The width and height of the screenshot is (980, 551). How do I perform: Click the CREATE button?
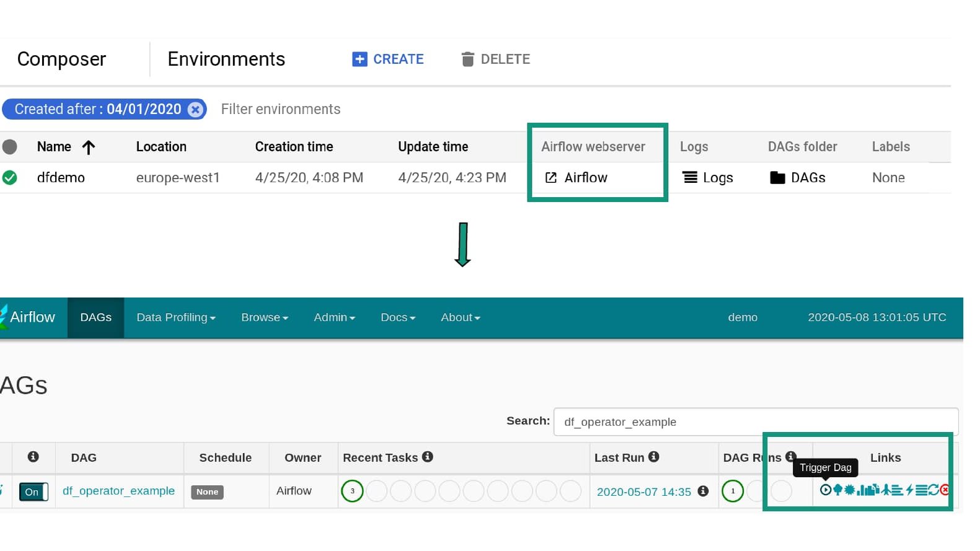tap(388, 59)
